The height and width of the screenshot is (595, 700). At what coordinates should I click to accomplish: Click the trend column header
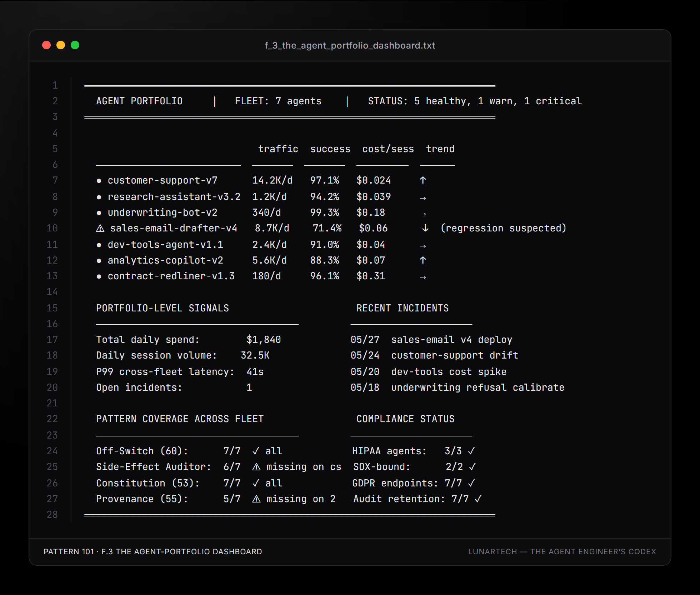click(x=440, y=149)
